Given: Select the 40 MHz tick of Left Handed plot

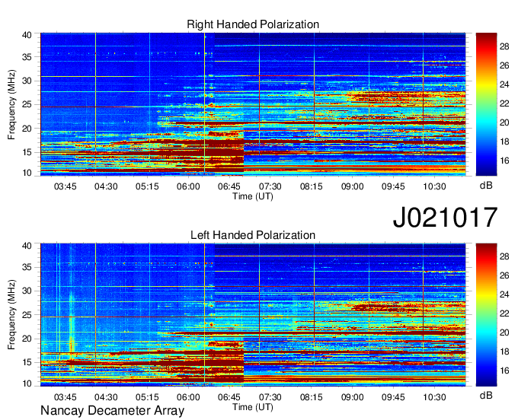Looking at the screenshot, I should (27, 246).
